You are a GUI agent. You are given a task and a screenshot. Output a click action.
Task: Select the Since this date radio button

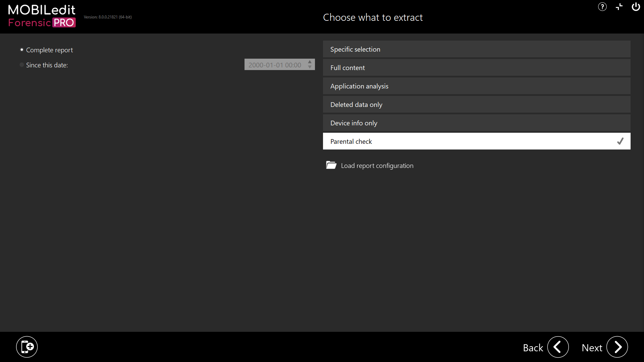tap(22, 65)
